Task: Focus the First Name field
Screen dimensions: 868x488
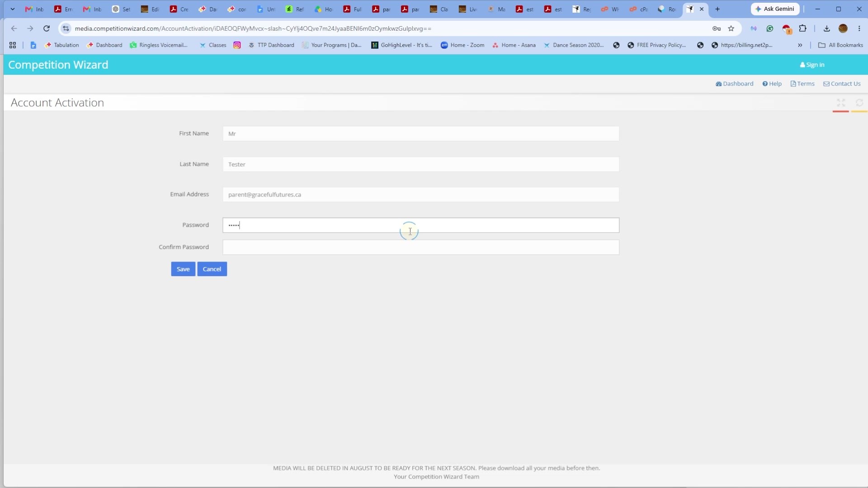Action: coord(421,134)
